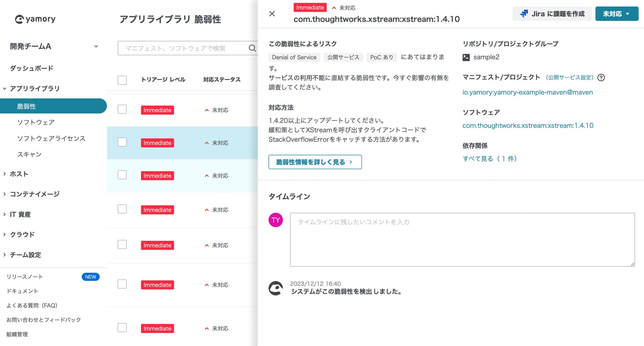Click the TY user avatar
644x346 pixels.
[x=276, y=220]
